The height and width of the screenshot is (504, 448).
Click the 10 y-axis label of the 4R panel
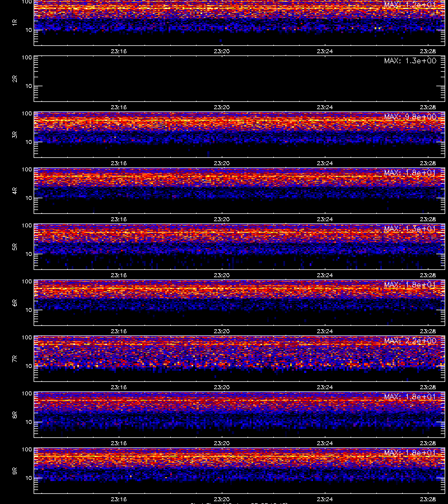click(29, 198)
